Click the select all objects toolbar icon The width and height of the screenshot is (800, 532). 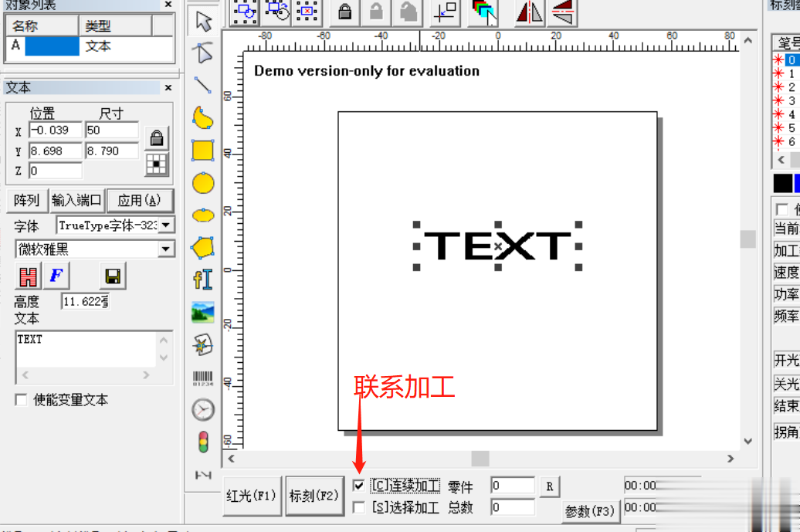pyautogui.click(x=244, y=12)
